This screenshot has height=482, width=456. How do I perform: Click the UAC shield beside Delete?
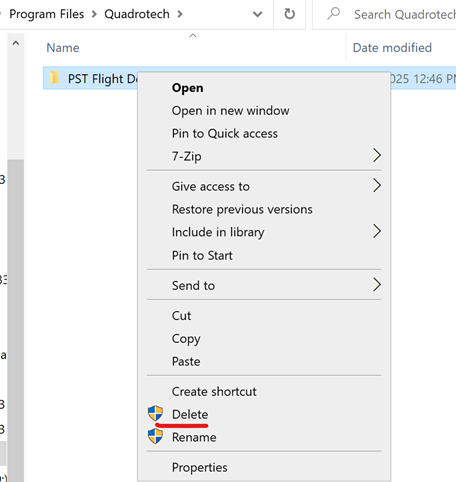155,413
